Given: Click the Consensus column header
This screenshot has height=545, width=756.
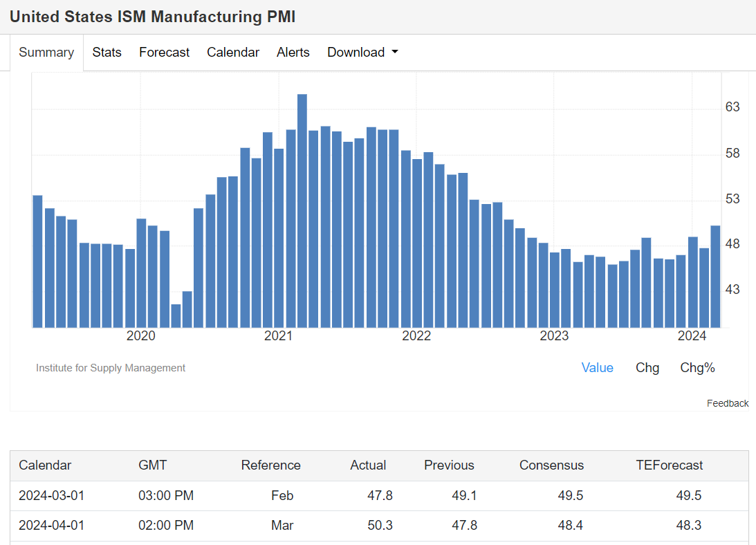Looking at the screenshot, I should tap(551, 465).
